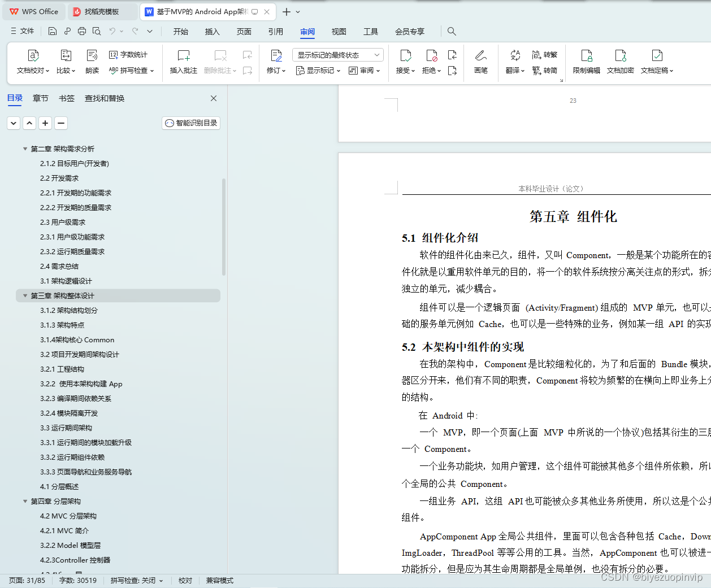This screenshot has height=588, width=711.
Task: Open the search magnifier in ribbon tabs
Action: pyautogui.click(x=452, y=31)
